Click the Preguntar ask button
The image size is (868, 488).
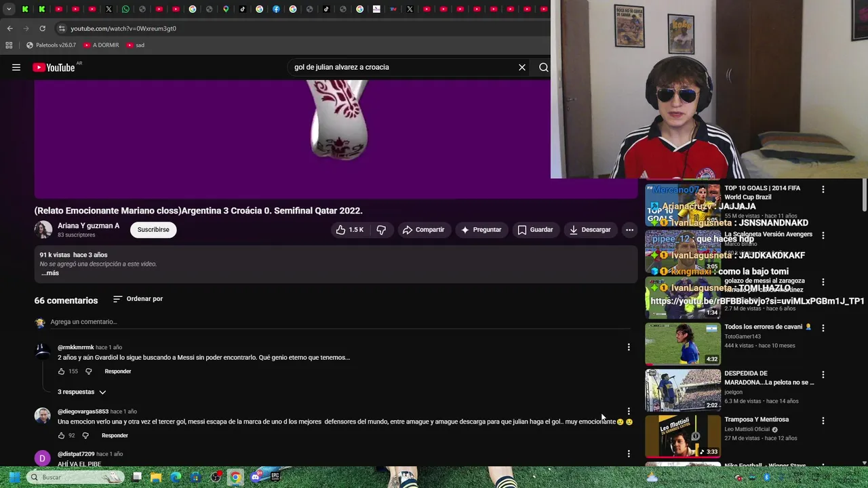[481, 230]
